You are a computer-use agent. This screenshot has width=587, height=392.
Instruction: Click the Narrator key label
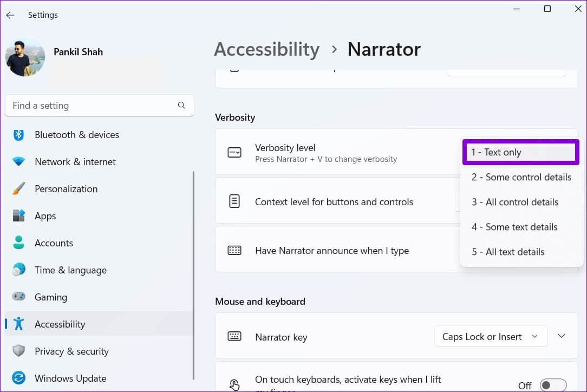click(281, 337)
